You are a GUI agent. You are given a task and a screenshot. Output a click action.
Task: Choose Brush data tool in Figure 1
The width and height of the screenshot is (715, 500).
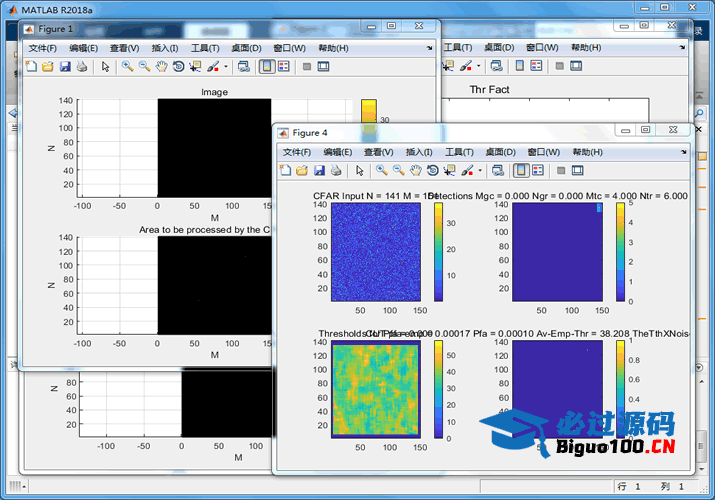tap(213, 67)
